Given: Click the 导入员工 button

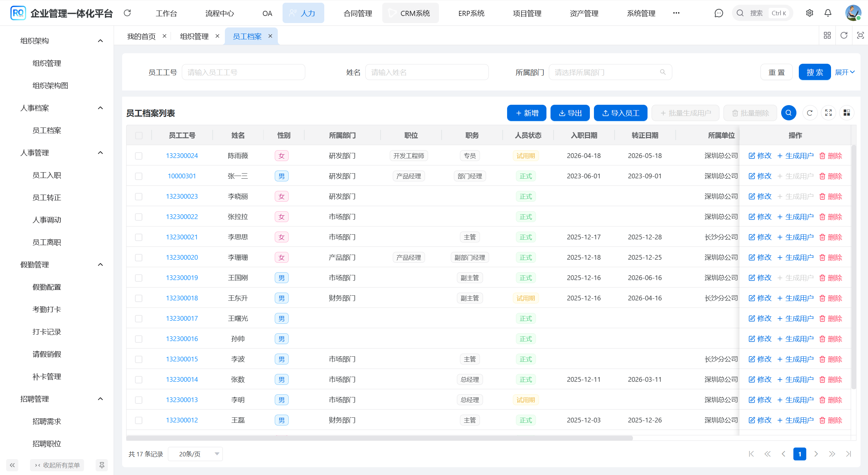Looking at the screenshot, I should pos(620,113).
